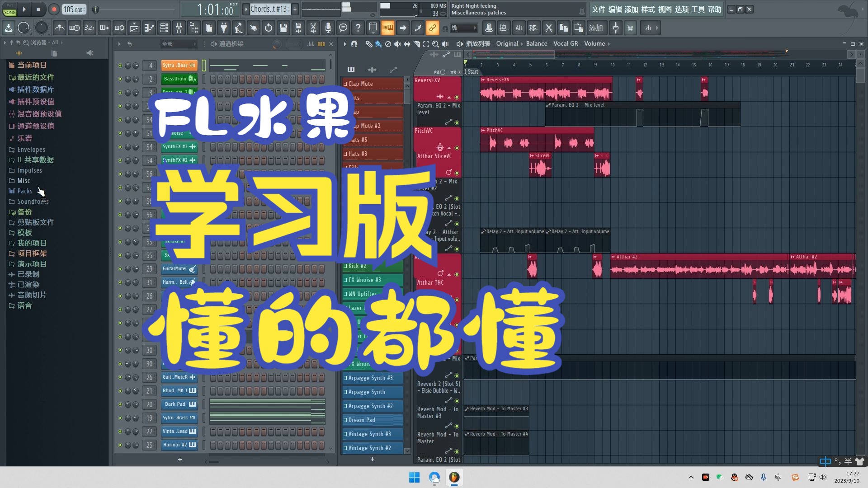Image resolution: width=868 pixels, height=488 pixels.
Task: Open the 文件 menu
Action: [x=598, y=9]
